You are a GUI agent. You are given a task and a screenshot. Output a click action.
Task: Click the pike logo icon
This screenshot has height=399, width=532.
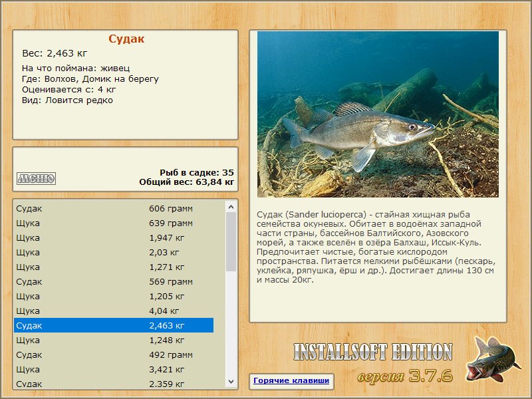[493, 359]
